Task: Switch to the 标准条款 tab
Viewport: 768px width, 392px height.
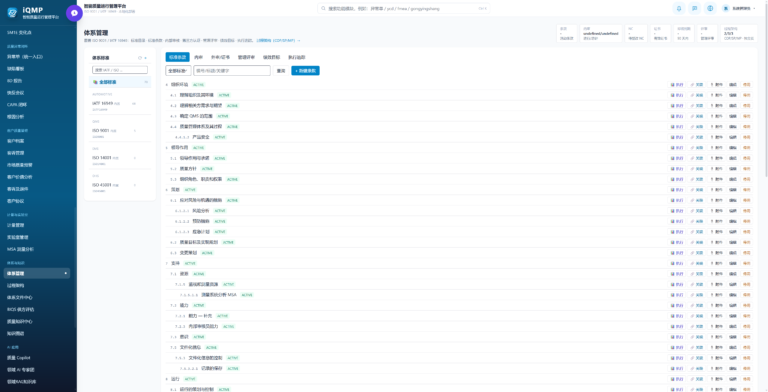Action: (177, 57)
